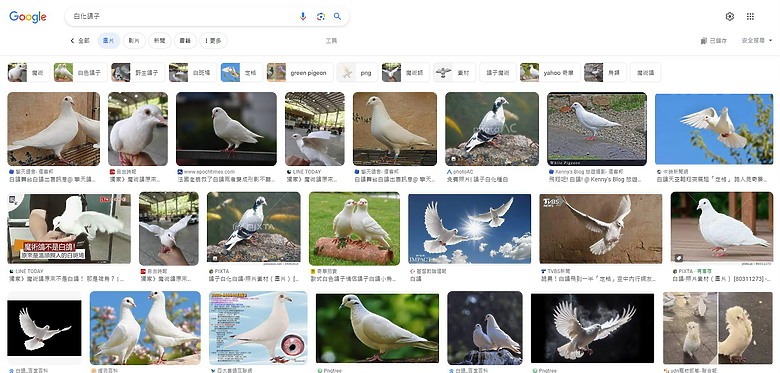The image size is (780, 373).
Task: Open the PIXTA watermark pied pigeon image
Action: click(x=254, y=228)
